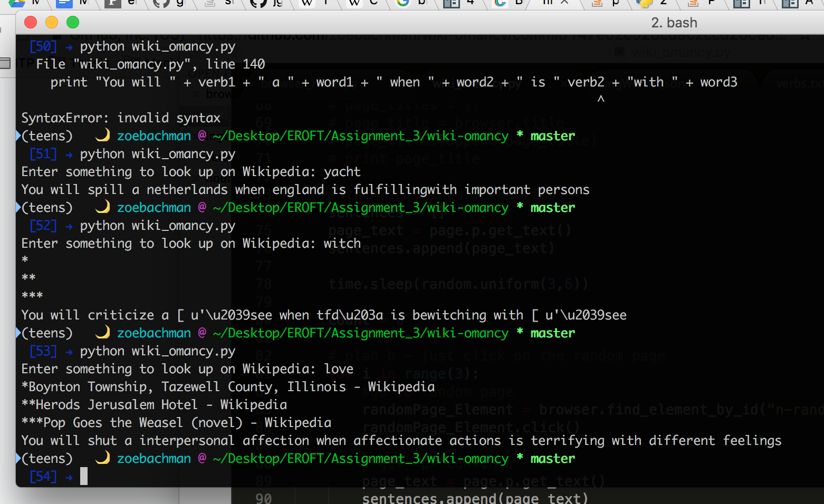Viewport: 824px width, 504px height.
Task: Click the username zoebachman above prompt [51]
Action: pyautogui.click(x=154, y=136)
